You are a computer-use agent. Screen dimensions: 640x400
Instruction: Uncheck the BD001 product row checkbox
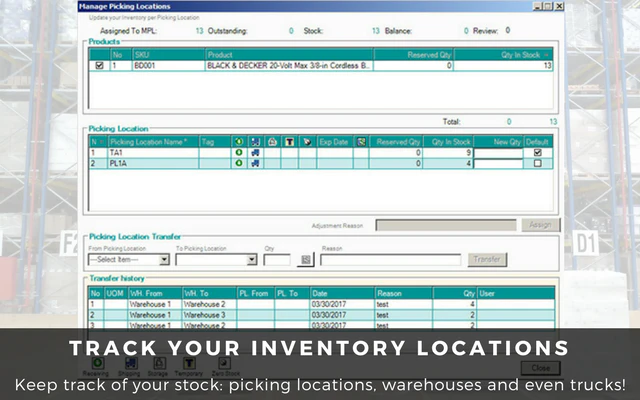click(x=99, y=65)
